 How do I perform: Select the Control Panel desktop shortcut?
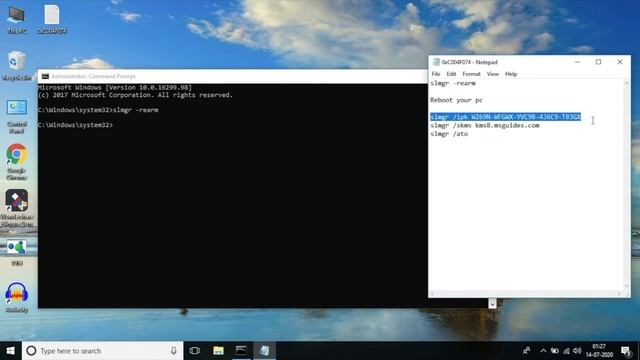point(17,116)
